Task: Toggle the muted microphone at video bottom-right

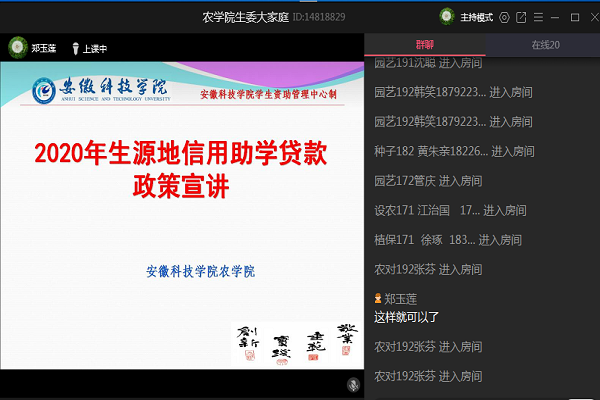Action: pos(353,385)
